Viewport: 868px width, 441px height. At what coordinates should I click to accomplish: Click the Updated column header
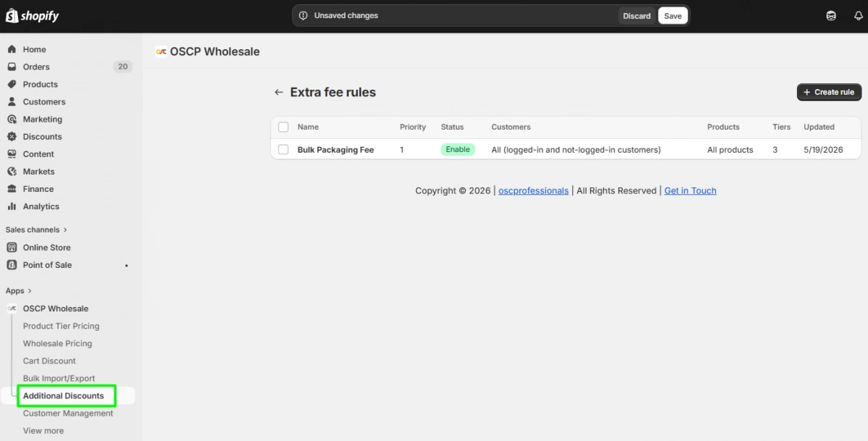click(819, 127)
